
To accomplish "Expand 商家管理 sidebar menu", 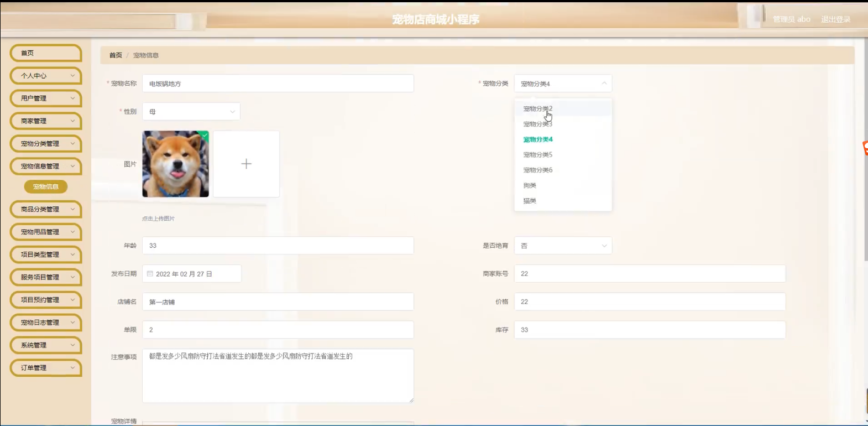I will 46,121.
